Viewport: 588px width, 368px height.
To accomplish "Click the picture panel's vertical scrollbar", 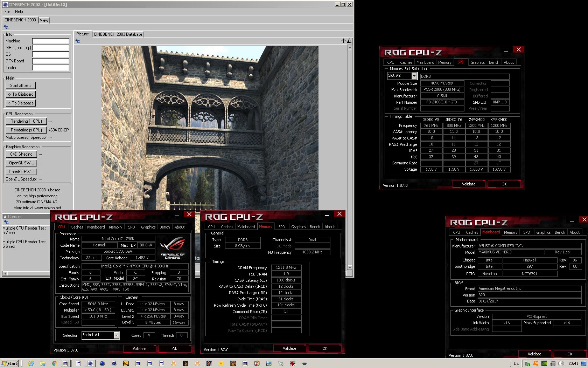I will tap(349, 158).
